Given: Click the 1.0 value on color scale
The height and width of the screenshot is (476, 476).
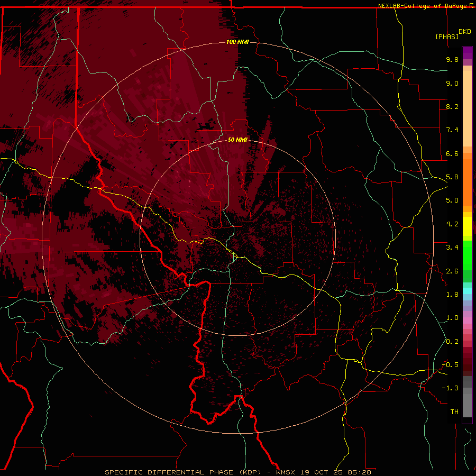Looking at the screenshot, I should (452, 318).
